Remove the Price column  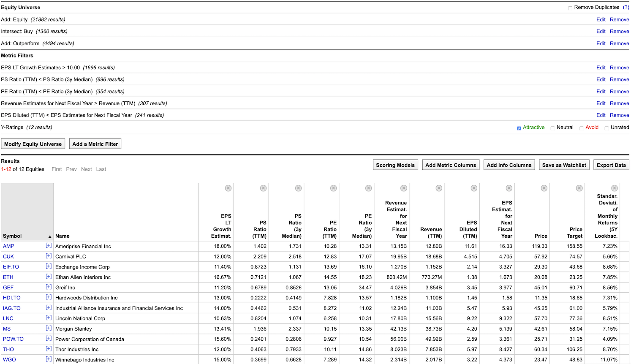pyautogui.click(x=544, y=188)
